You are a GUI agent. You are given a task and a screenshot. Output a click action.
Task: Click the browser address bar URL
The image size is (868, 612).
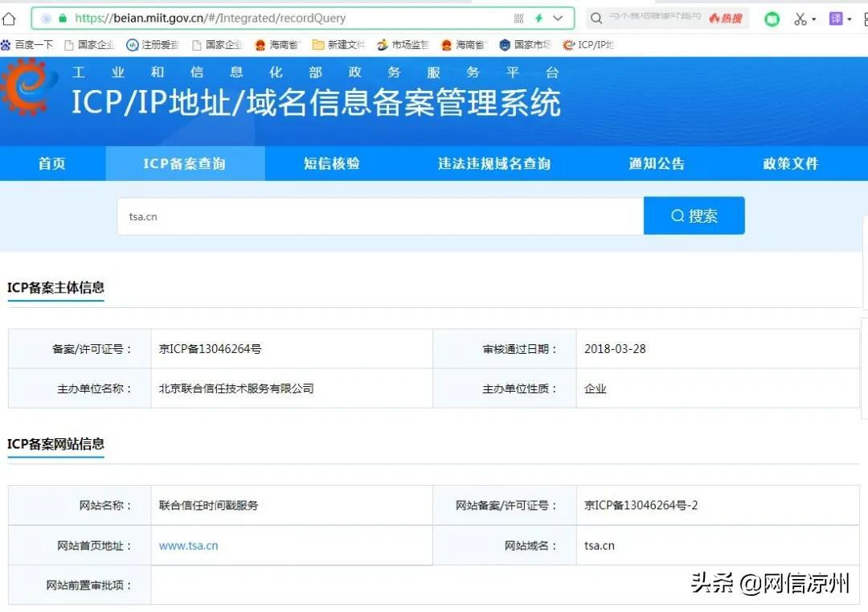[210, 18]
